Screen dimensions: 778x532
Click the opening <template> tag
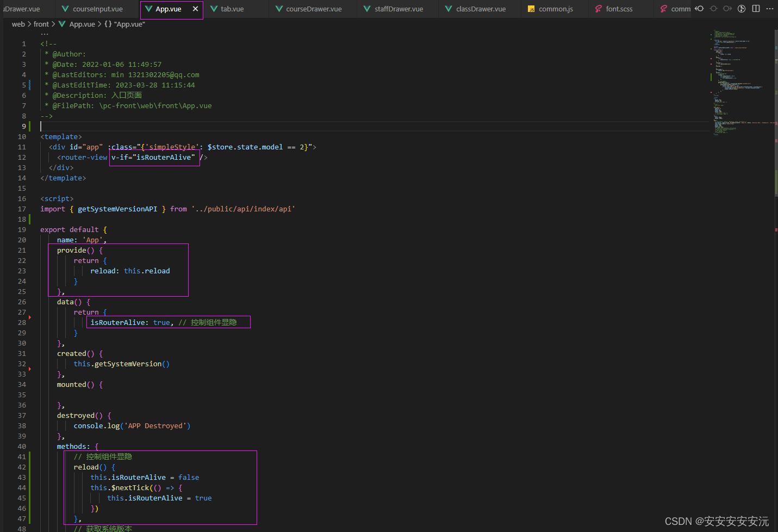click(x=61, y=136)
